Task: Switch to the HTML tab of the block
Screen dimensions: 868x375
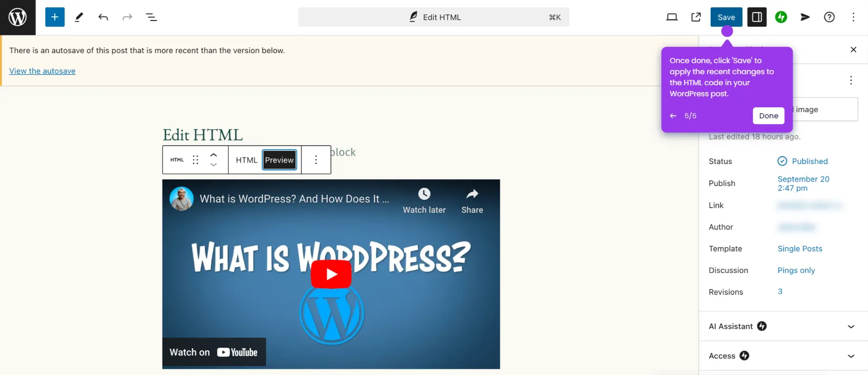Action: point(246,160)
